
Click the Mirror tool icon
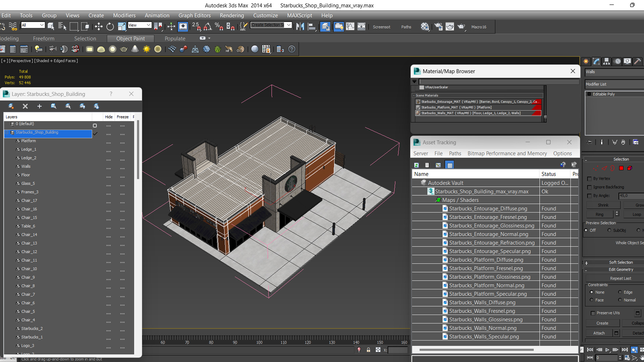click(300, 26)
